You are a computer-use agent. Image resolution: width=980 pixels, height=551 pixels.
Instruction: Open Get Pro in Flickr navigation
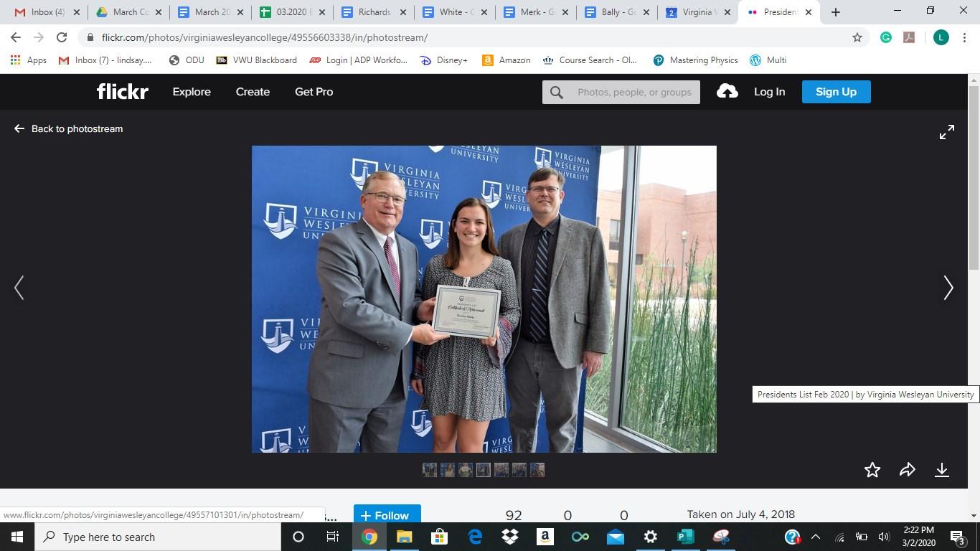click(x=314, y=92)
